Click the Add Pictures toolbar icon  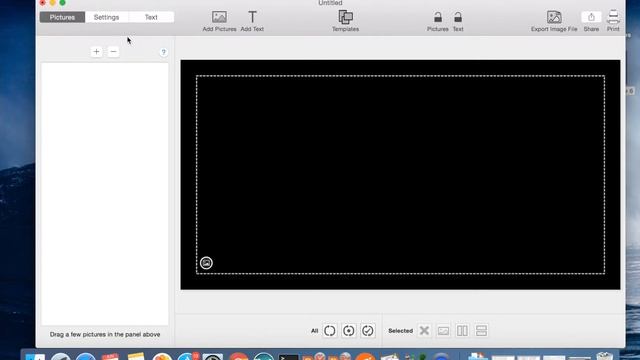[219, 17]
